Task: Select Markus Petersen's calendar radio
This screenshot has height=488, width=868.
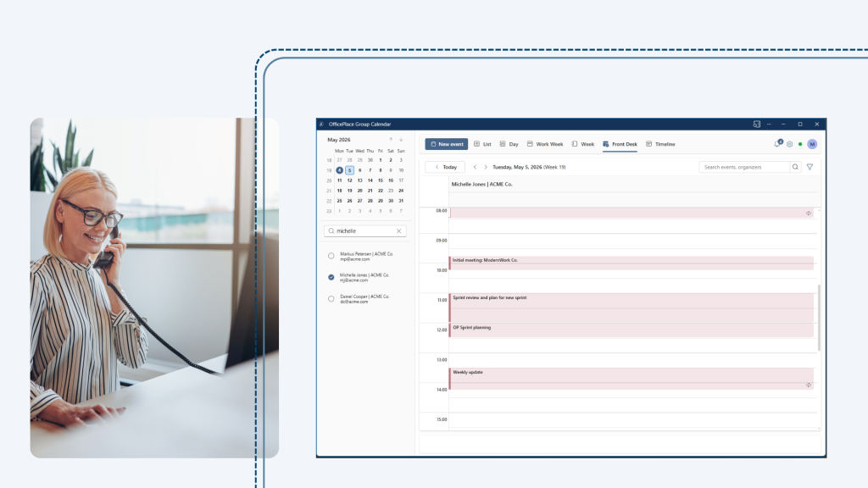Action: click(331, 256)
